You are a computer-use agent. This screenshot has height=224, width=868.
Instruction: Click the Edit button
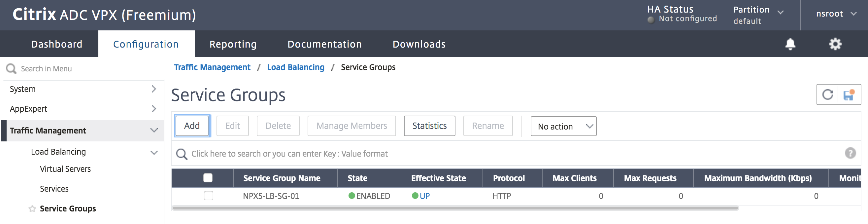coord(232,126)
